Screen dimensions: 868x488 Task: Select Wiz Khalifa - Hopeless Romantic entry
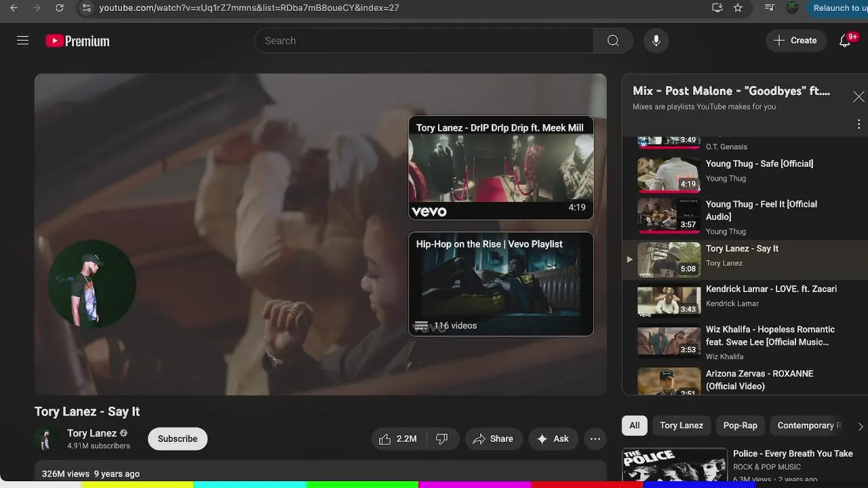point(745,342)
